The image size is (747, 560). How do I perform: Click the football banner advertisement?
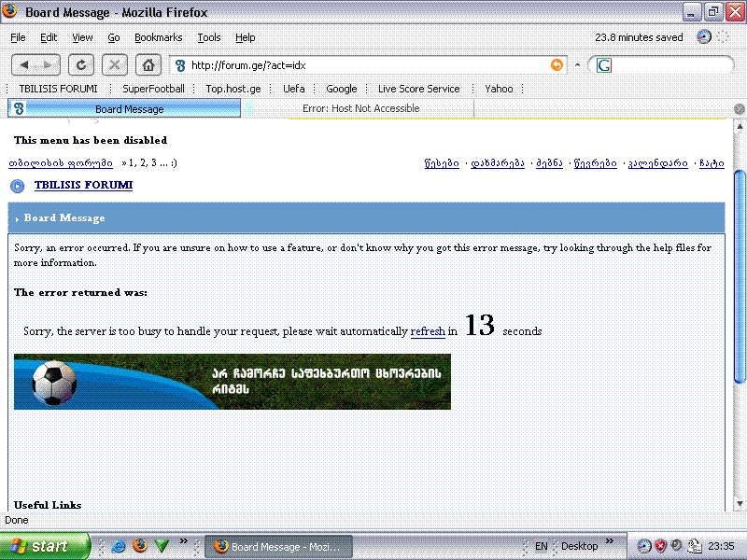tap(232, 382)
